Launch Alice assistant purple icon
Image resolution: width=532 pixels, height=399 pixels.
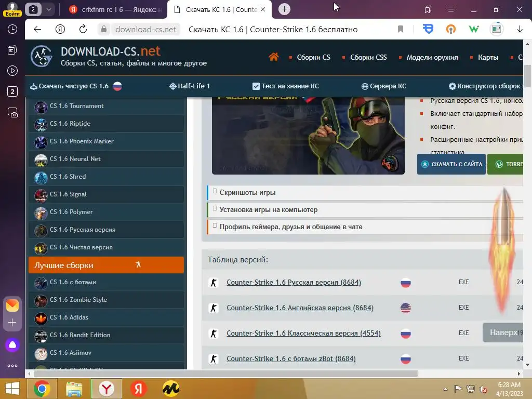click(x=12, y=345)
